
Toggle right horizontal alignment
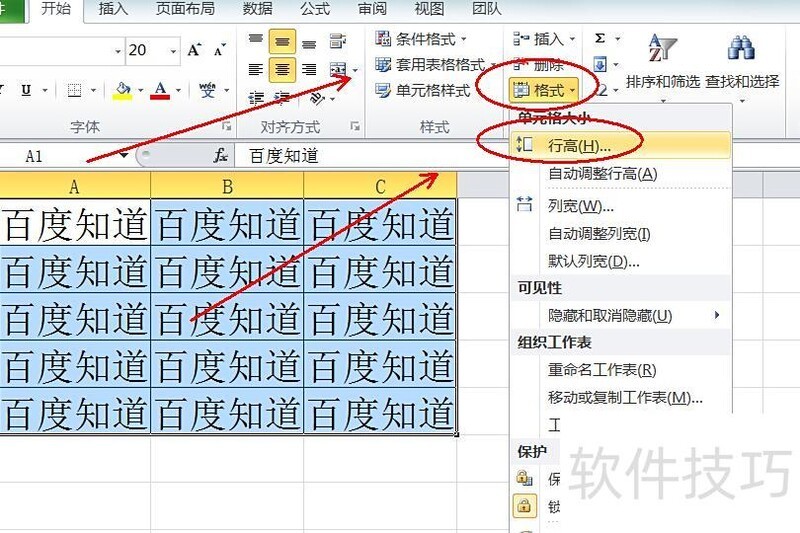(309, 69)
